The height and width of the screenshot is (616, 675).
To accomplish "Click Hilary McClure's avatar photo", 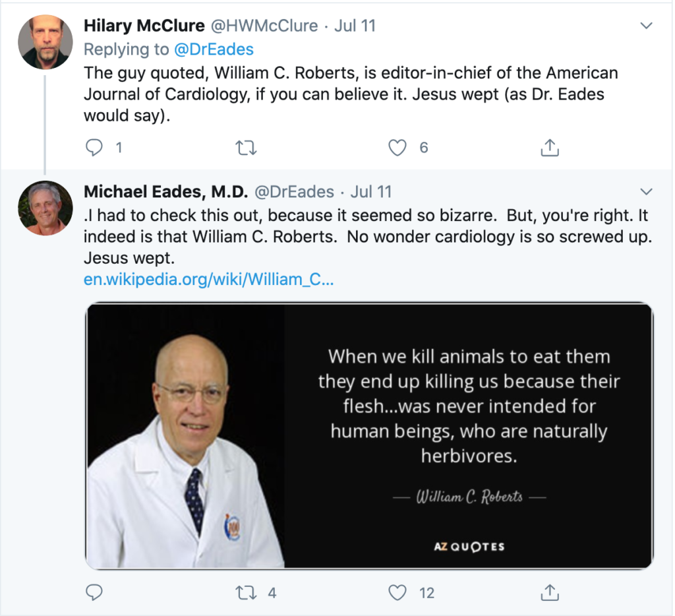I will tap(45, 43).
